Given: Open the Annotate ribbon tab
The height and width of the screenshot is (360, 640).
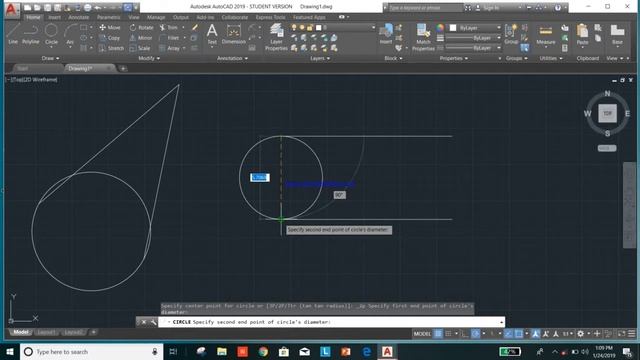Looking at the screenshot, I should (x=78, y=17).
